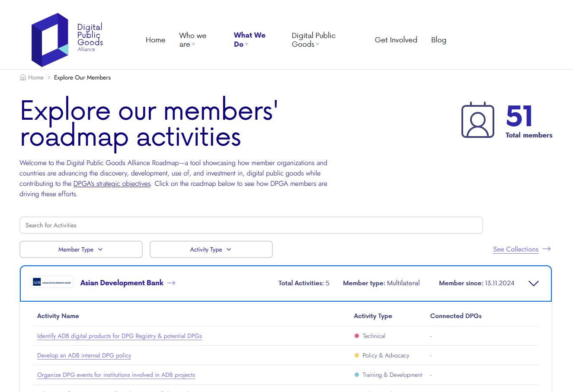This screenshot has width=573, height=392.
Task: Click the total members person icon
Action: (477, 120)
